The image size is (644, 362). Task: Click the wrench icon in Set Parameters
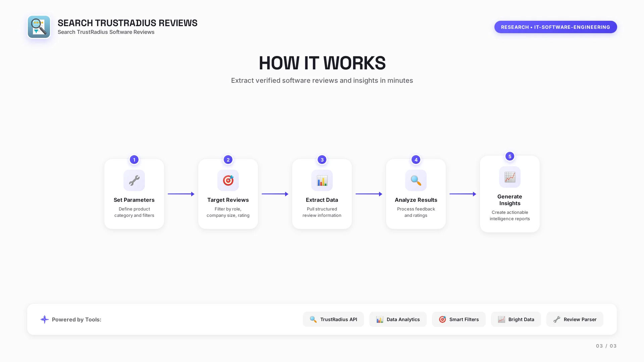(x=134, y=180)
